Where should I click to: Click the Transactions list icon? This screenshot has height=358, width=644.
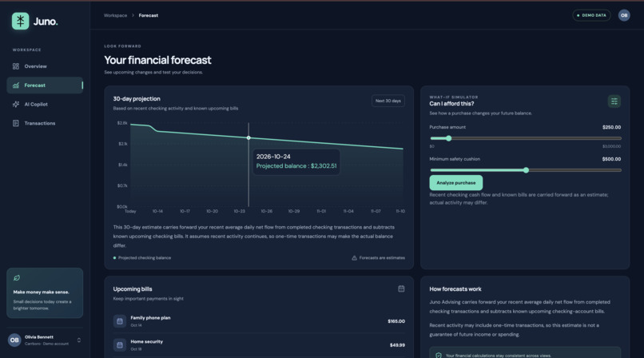[x=16, y=123]
